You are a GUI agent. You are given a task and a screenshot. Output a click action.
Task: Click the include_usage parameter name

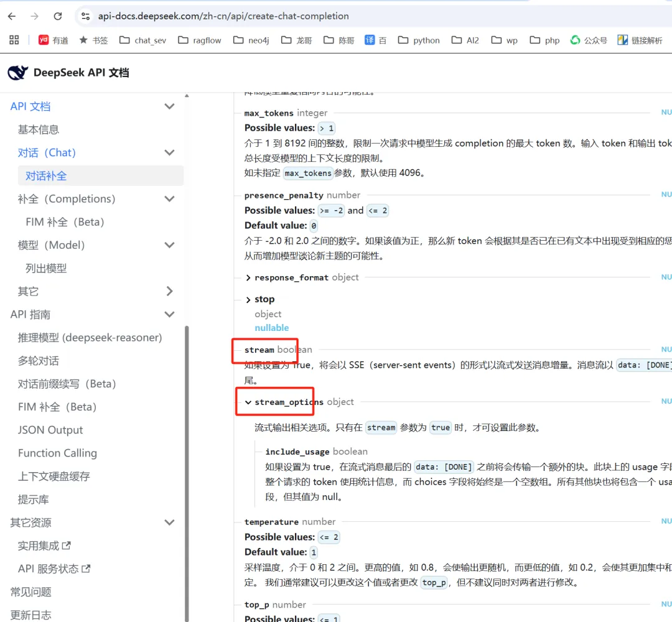pos(297,452)
